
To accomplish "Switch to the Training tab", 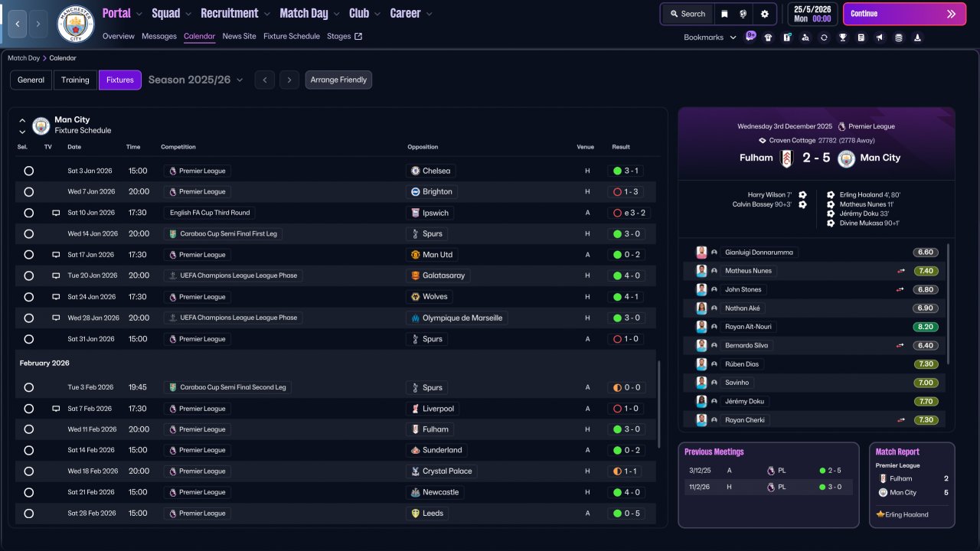I will (75, 80).
